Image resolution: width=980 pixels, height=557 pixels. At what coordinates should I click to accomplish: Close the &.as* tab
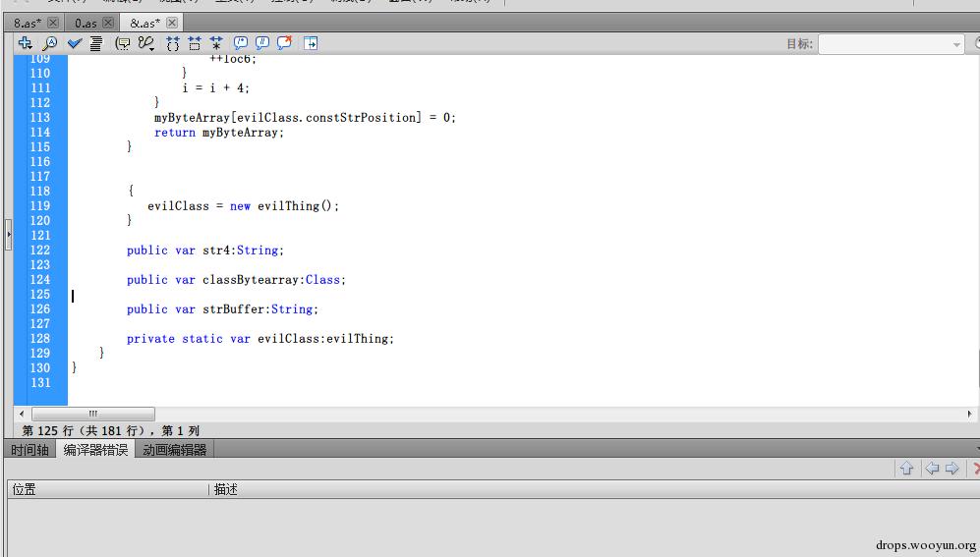pos(172,23)
